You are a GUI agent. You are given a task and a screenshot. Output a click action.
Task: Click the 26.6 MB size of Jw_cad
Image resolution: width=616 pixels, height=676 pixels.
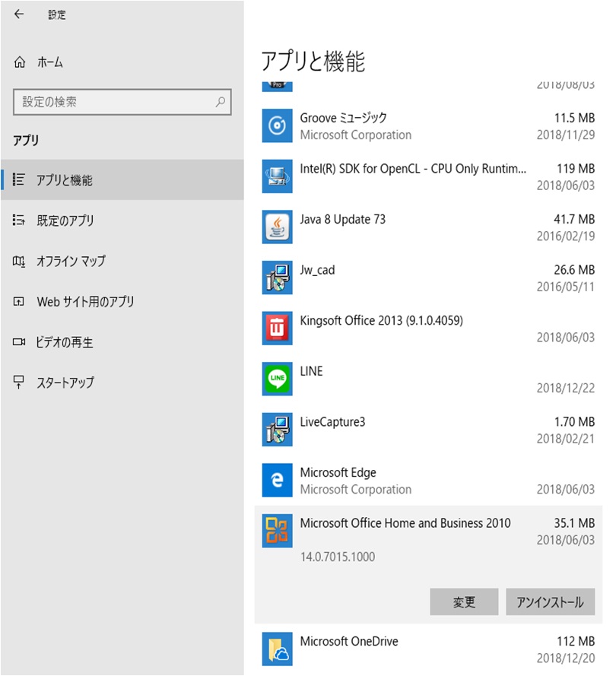[574, 270]
